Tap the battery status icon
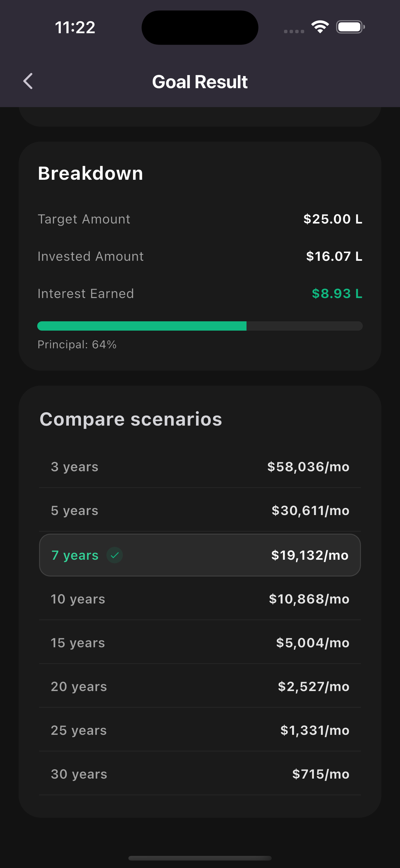This screenshot has height=868, width=400. [350, 27]
